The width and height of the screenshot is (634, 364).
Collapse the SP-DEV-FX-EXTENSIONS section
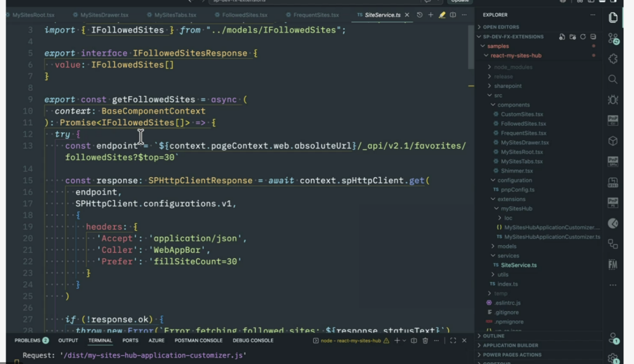513,37
